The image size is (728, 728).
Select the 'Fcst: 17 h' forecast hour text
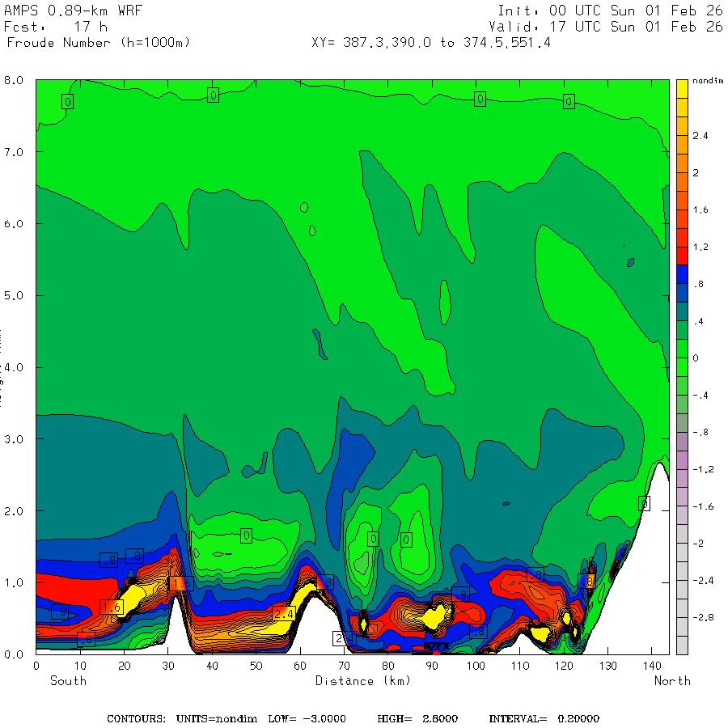[56, 27]
